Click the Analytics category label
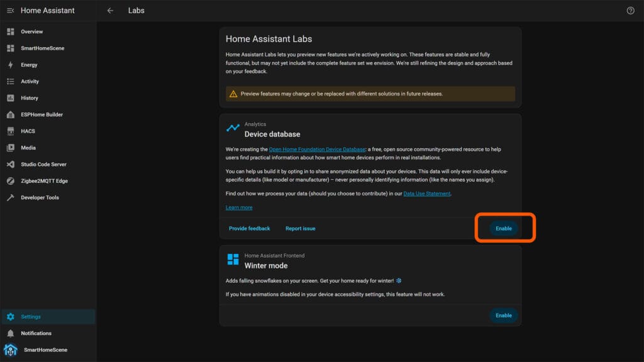The height and width of the screenshot is (362, 644). pos(255,124)
